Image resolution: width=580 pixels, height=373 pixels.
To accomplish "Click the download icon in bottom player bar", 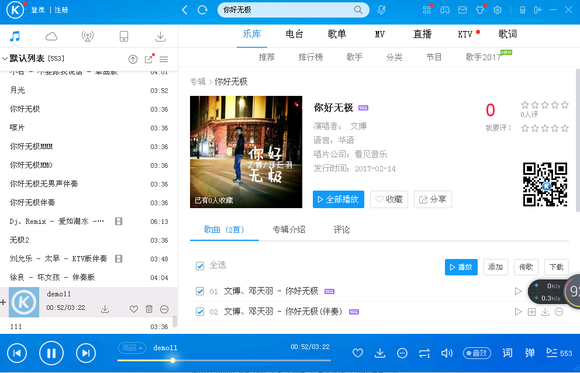I will pos(380,353).
